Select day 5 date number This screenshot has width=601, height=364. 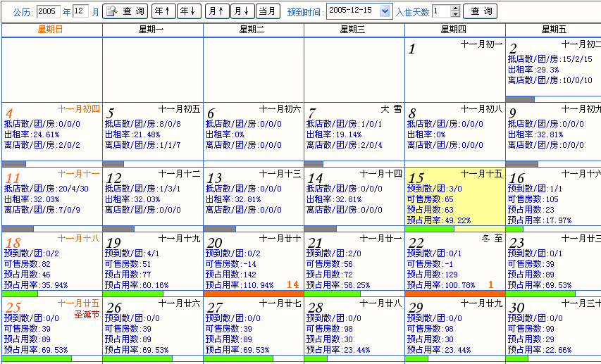(x=110, y=113)
